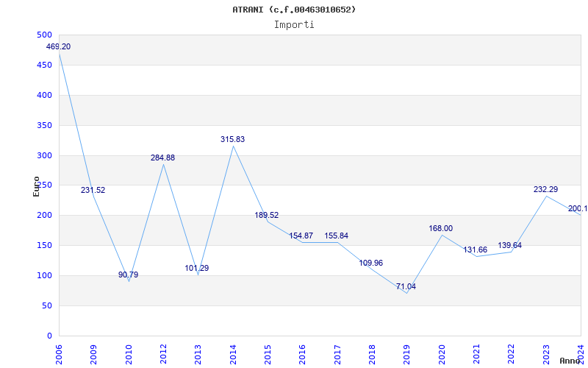Click the 2014 year axis label
588x368 pixels.
point(233,355)
